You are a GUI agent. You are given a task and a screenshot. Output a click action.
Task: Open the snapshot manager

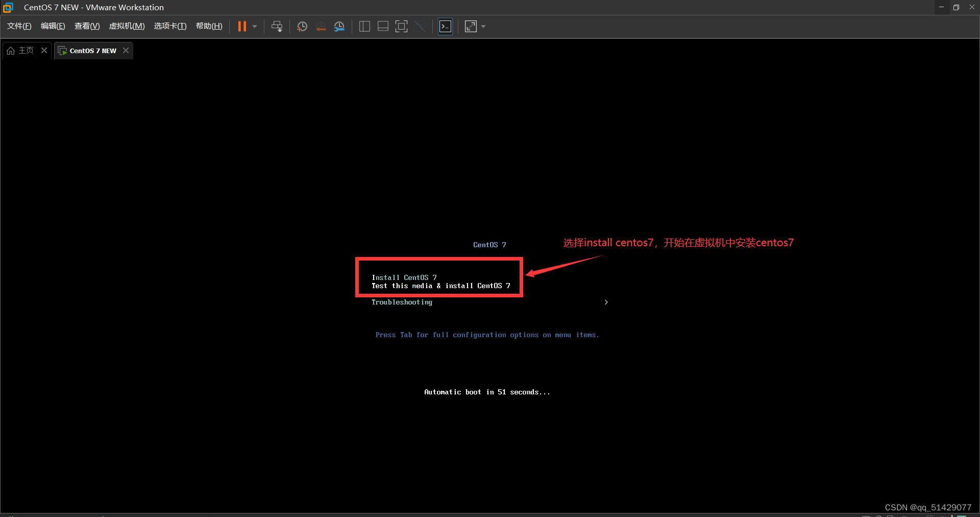(x=339, y=27)
